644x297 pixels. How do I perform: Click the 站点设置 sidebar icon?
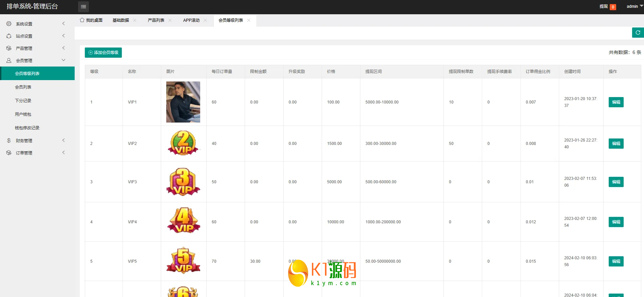9,36
